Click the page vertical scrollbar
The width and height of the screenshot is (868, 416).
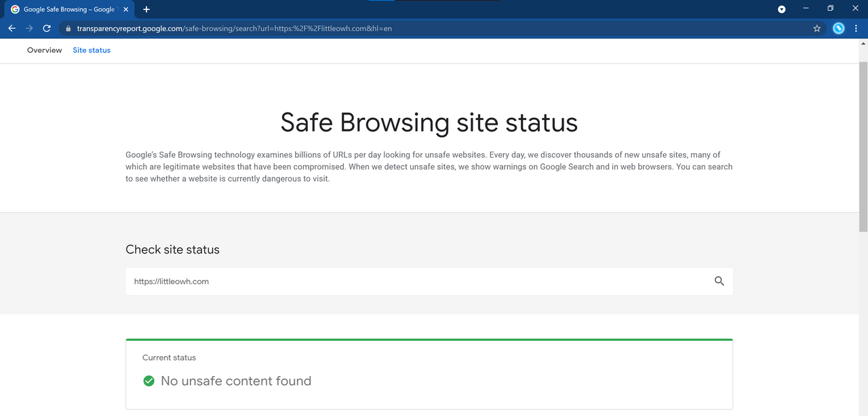(863, 146)
